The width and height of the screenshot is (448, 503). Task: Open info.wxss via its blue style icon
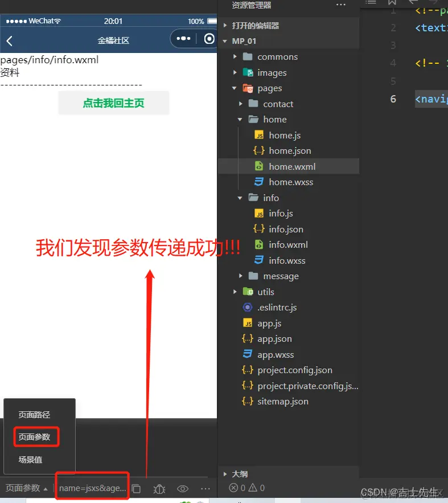(259, 260)
